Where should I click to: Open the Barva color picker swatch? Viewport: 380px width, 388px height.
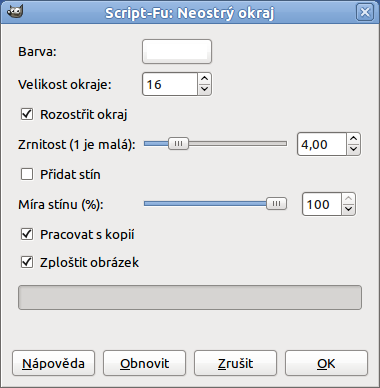coord(177,52)
